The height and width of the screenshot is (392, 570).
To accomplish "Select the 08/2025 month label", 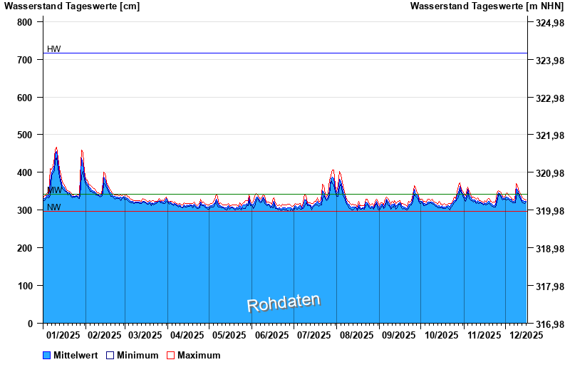I will [x=356, y=335].
